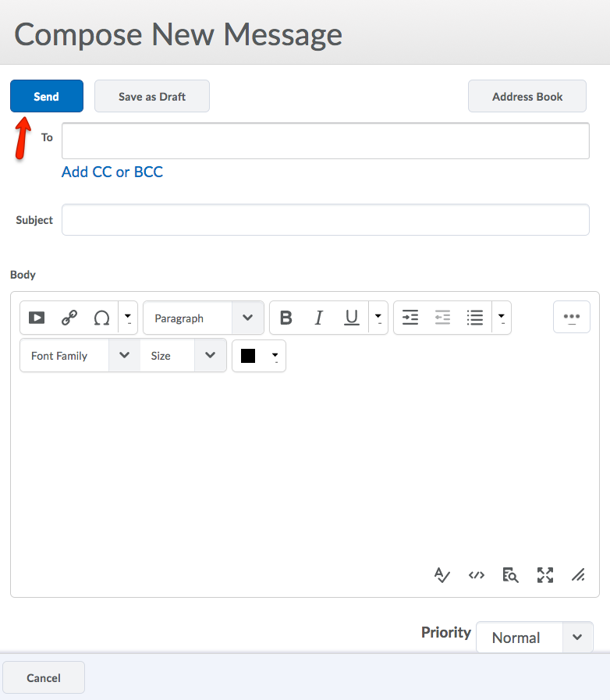Focus the Subject field
Image resolution: width=610 pixels, height=700 pixels.
(325, 219)
